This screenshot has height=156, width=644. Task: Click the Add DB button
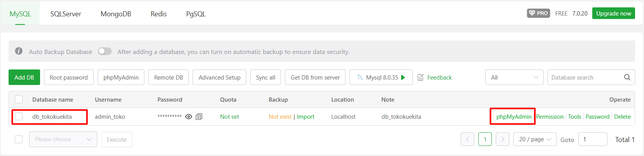point(24,77)
